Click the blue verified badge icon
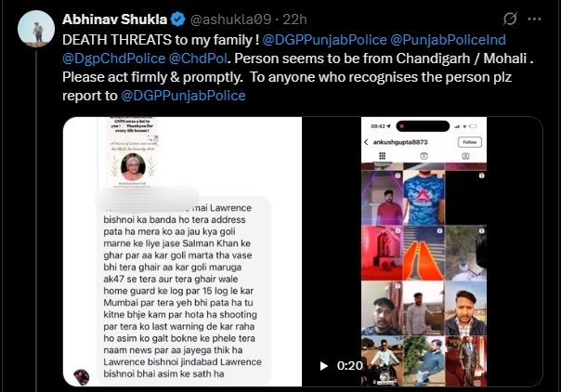The width and height of the screenshot is (561, 392). pyautogui.click(x=177, y=20)
